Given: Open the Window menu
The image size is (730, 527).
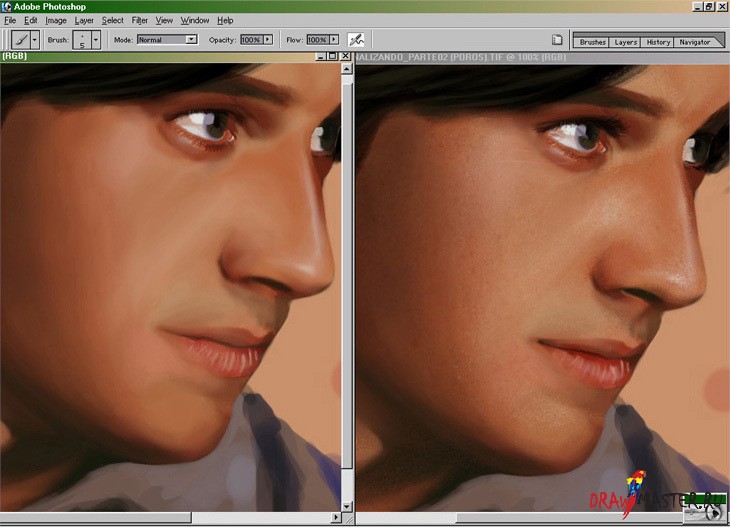Looking at the screenshot, I should (x=195, y=20).
